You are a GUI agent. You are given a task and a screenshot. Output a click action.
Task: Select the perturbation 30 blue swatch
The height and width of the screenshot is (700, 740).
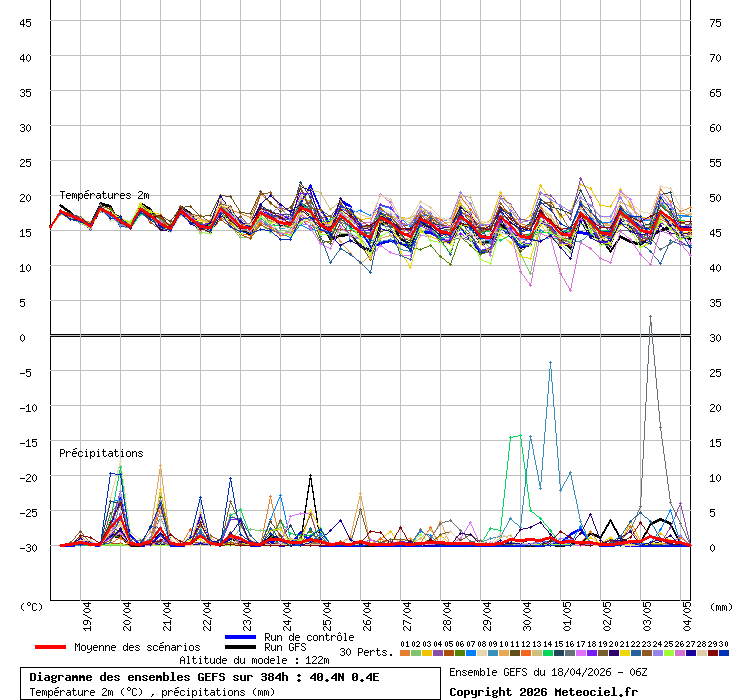coord(723,653)
